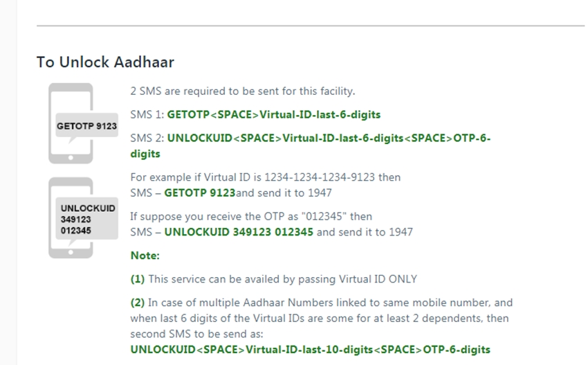The width and height of the screenshot is (588, 365).
Task: Click green "UNLOCKUID 349123 012345" example text
Action: pos(239,231)
